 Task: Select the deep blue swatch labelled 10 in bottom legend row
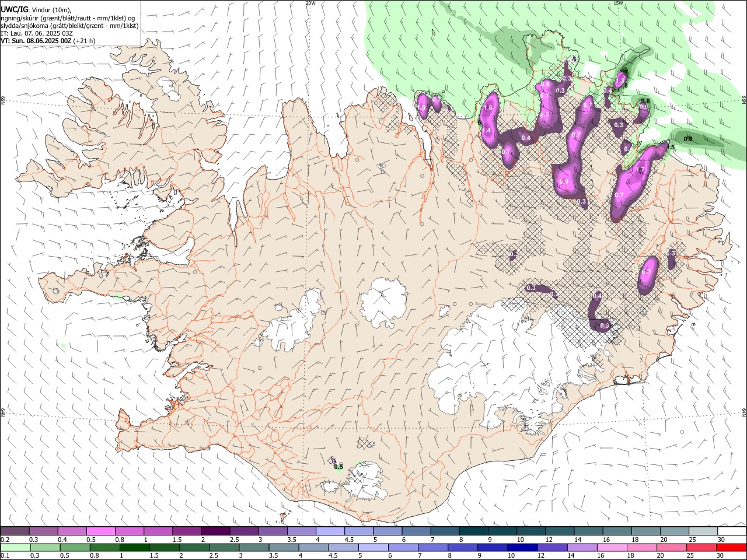click(x=522, y=547)
